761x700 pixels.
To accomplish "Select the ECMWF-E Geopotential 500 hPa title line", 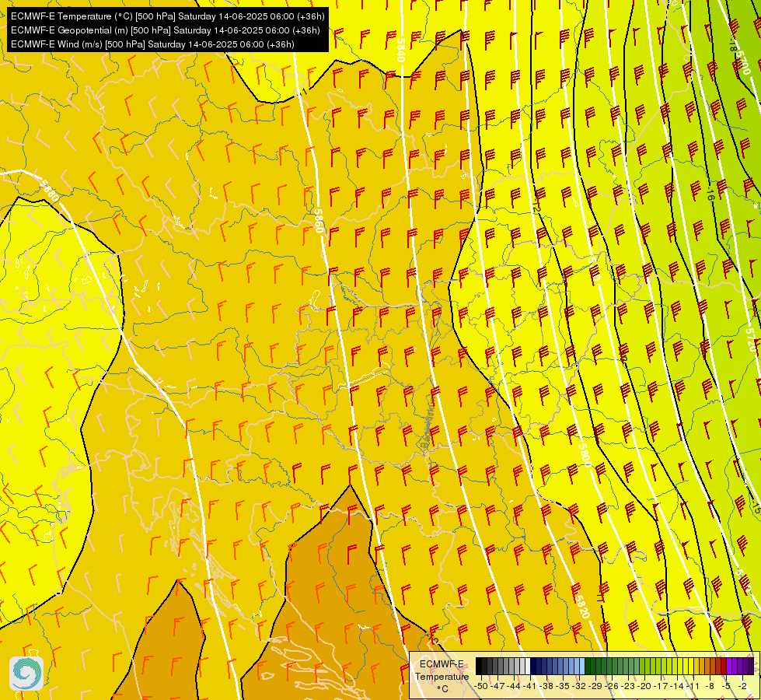I will [x=165, y=30].
